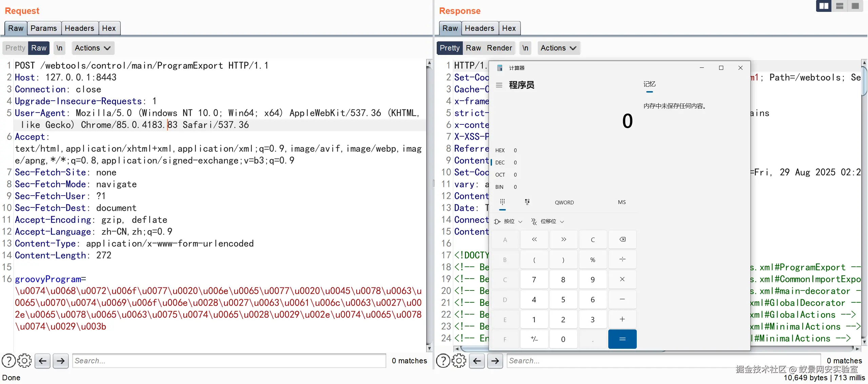Click the Response panel help question icon
The height and width of the screenshot is (384, 868).
pyautogui.click(x=443, y=361)
